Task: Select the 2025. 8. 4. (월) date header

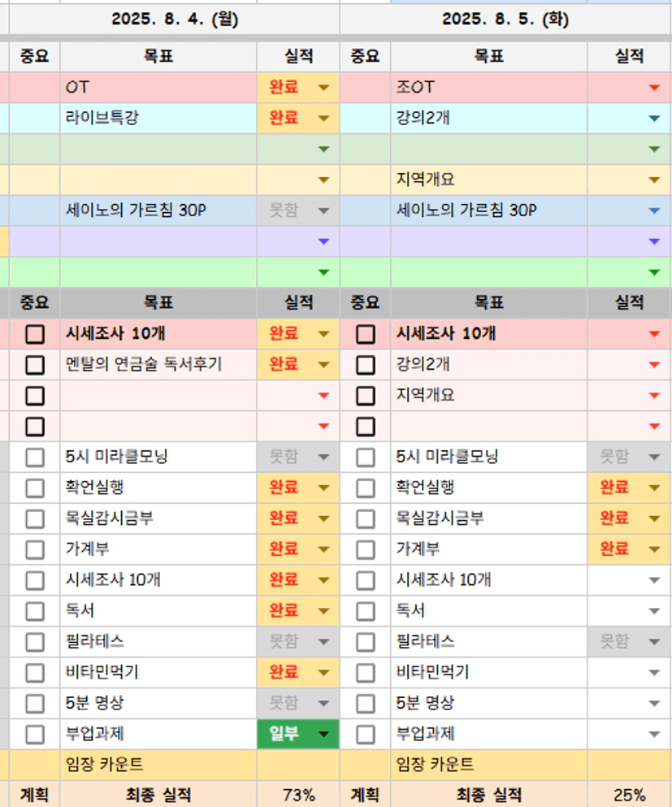Action: pyautogui.click(x=175, y=19)
